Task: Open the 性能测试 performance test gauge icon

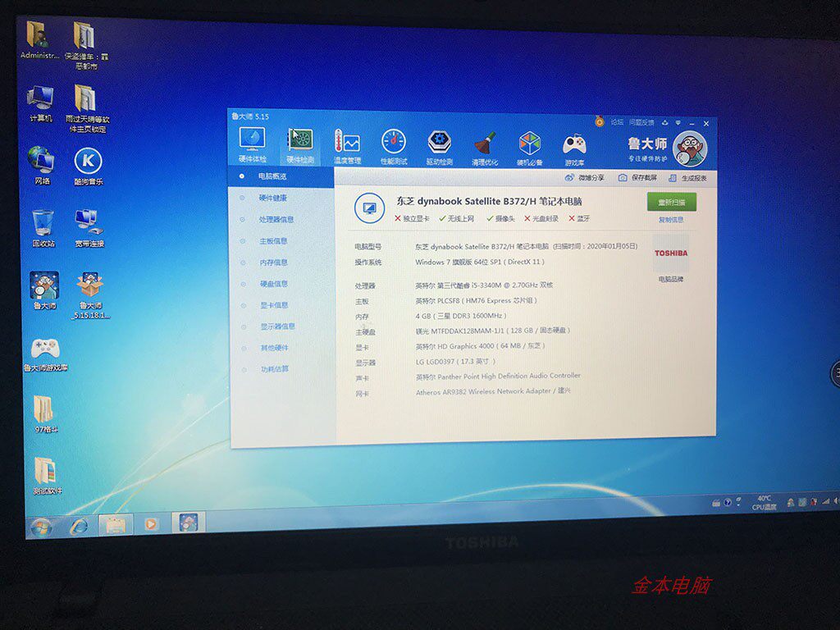Action: coord(394,147)
